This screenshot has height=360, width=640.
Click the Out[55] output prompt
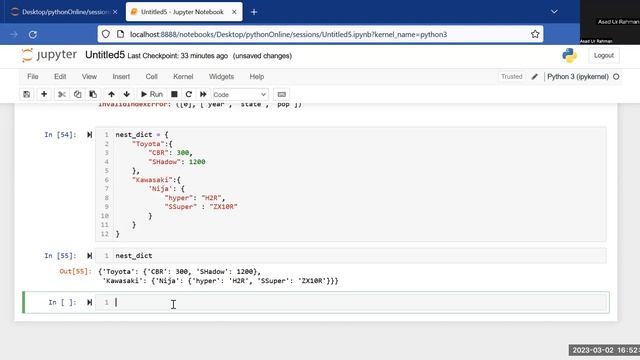point(76,271)
